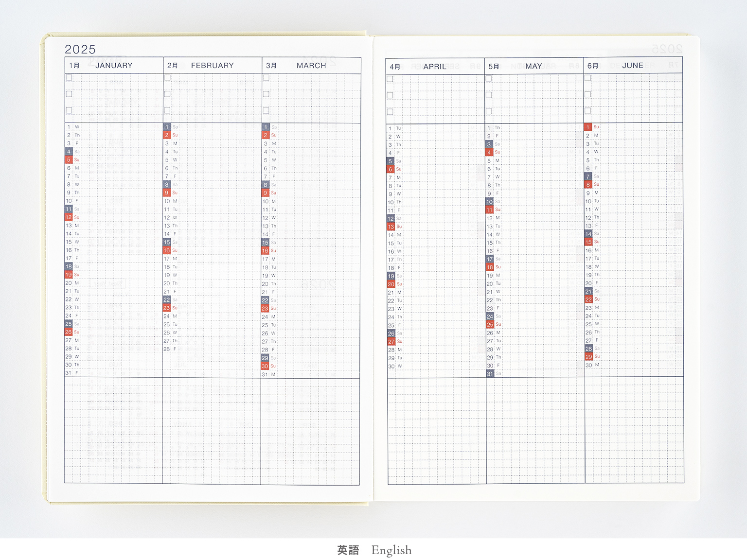Select February 28 Friday row
The width and height of the screenshot is (747, 560).
(170, 349)
